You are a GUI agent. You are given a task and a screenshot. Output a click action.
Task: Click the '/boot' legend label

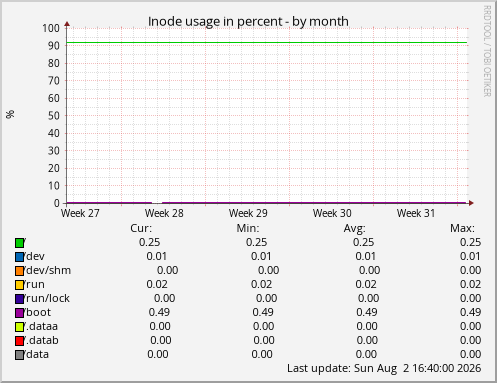pos(38,312)
